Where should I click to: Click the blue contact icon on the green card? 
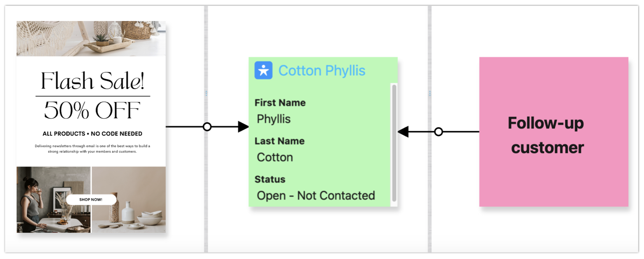tap(263, 71)
